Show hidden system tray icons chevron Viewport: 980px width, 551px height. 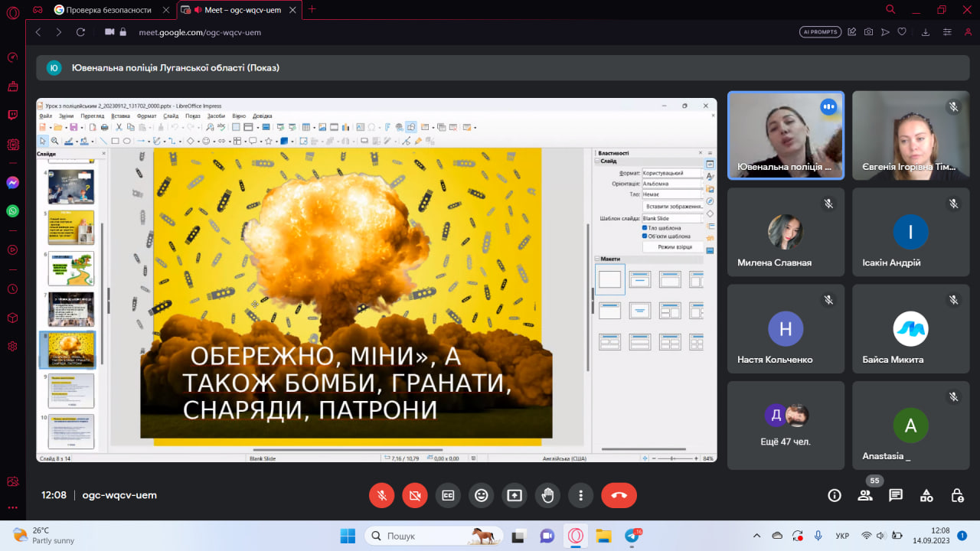click(757, 536)
